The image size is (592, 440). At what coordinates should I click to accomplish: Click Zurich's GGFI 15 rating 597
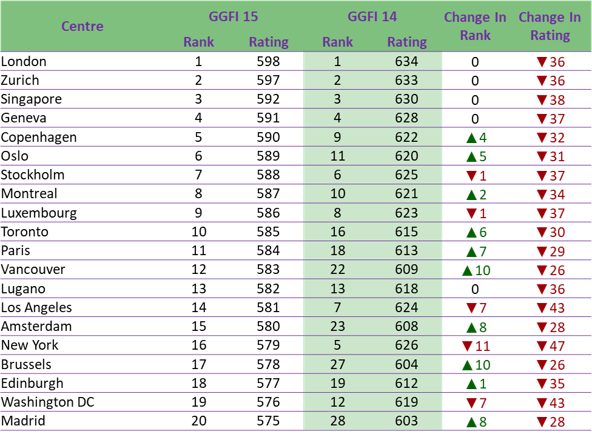click(268, 80)
